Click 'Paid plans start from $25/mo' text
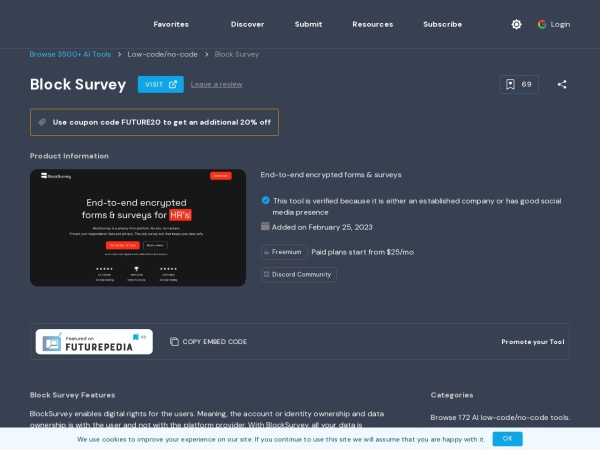The height and width of the screenshot is (450, 600). (x=362, y=252)
